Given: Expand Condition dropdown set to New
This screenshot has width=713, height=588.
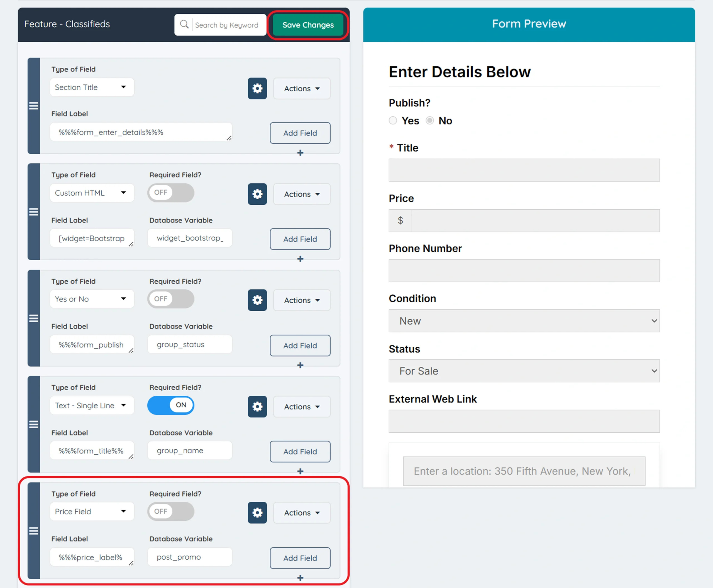Looking at the screenshot, I should coord(524,321).
